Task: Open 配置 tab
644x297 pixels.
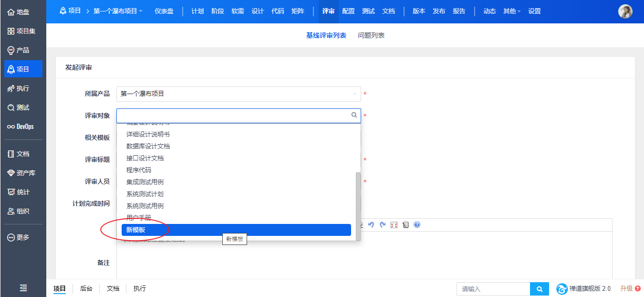Action: [348, 11]
